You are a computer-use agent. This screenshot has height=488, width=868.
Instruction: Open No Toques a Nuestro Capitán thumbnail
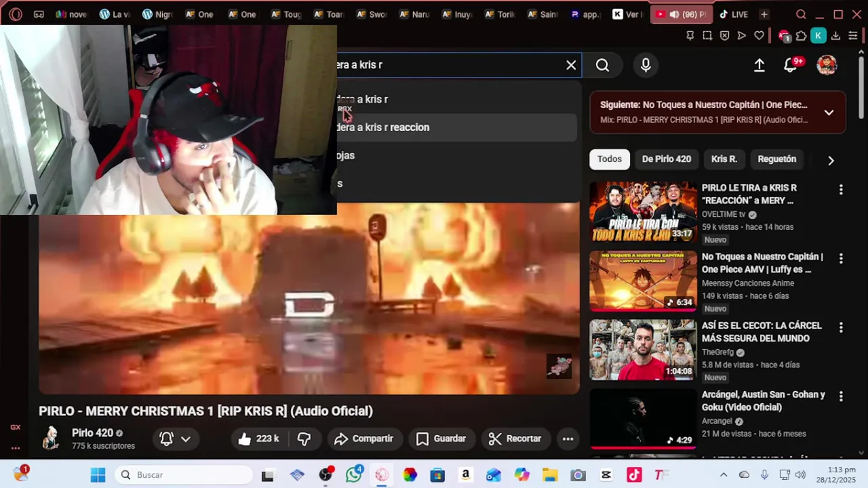643,281
